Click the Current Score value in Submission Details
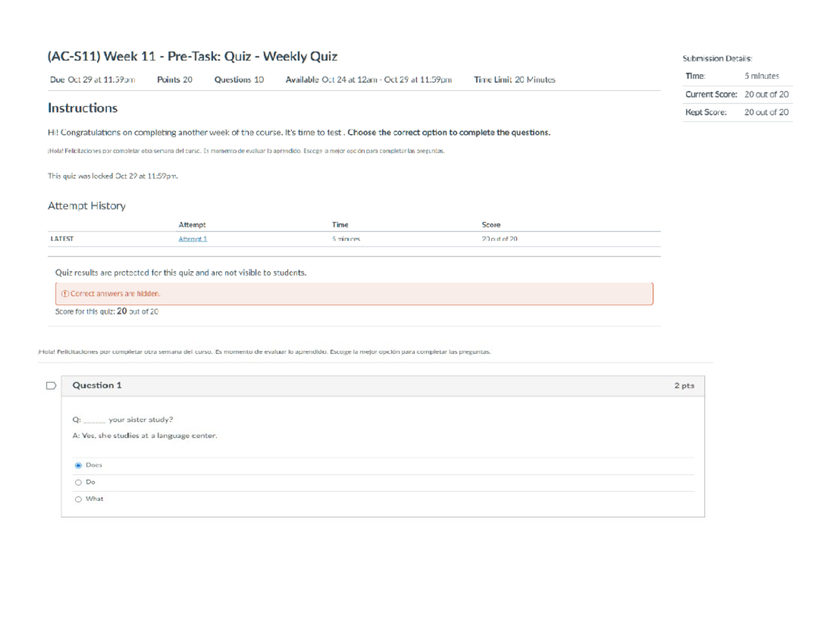834x644 pixels. 766,94
